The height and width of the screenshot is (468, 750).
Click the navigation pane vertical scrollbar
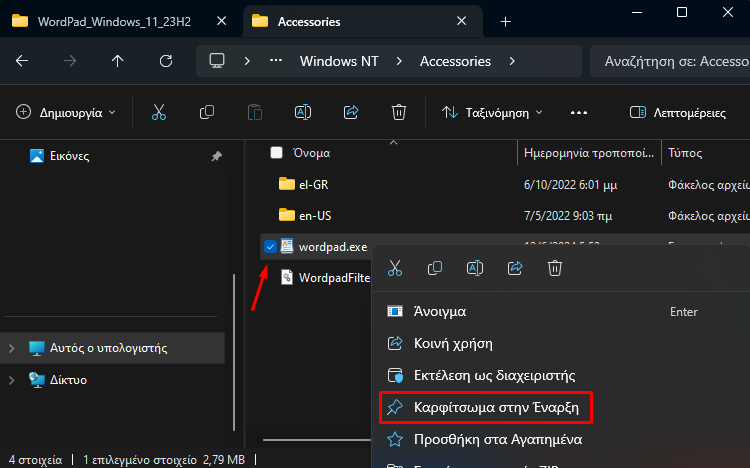click(x=234, y=352)
